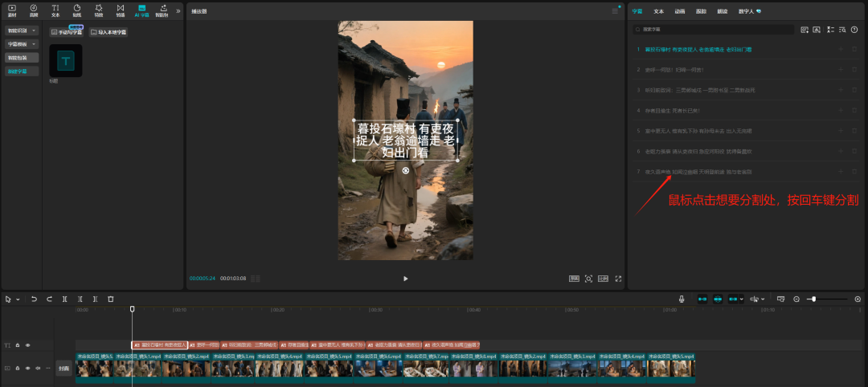Switch to the 数字人 tab in right panel
This screenshot has height=387, width=868.
point(750,11)
